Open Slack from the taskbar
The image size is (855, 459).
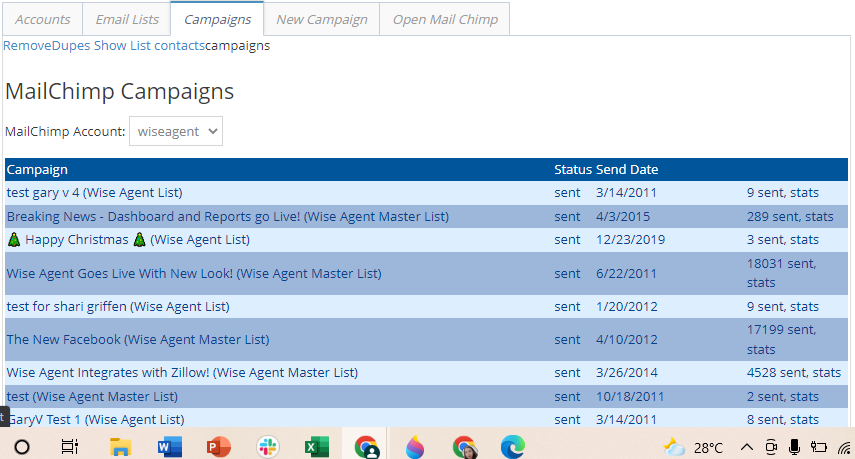(x=268, y=447)
